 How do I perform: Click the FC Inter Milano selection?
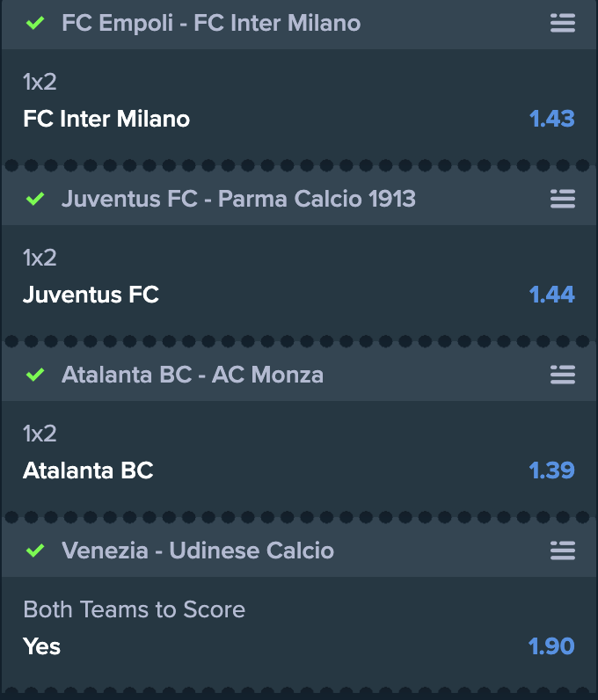[x=106, y=119]
